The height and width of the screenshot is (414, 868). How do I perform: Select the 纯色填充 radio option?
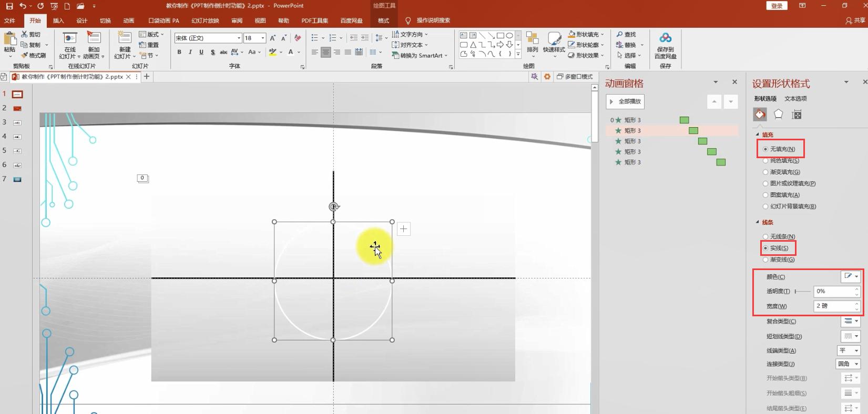(x=765, y=161)
